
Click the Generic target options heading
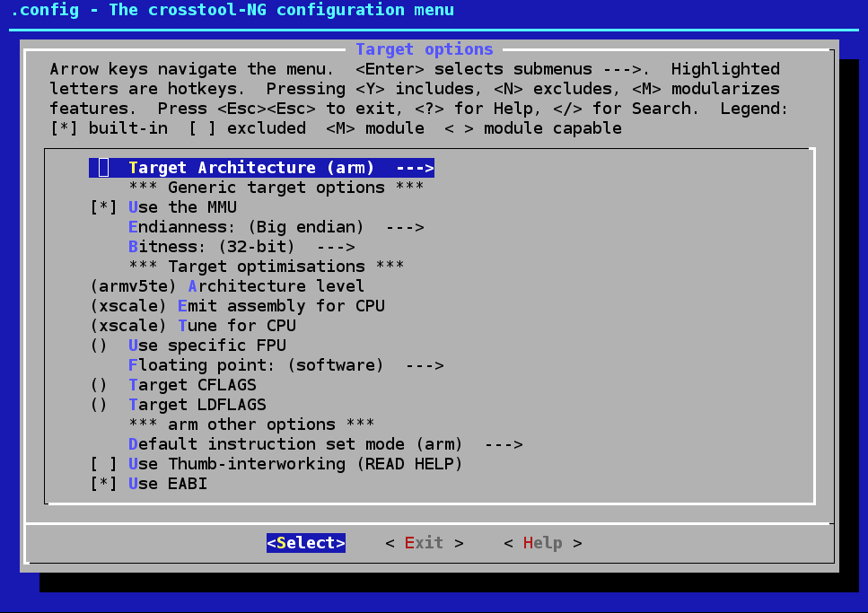[x=276, y=188]
